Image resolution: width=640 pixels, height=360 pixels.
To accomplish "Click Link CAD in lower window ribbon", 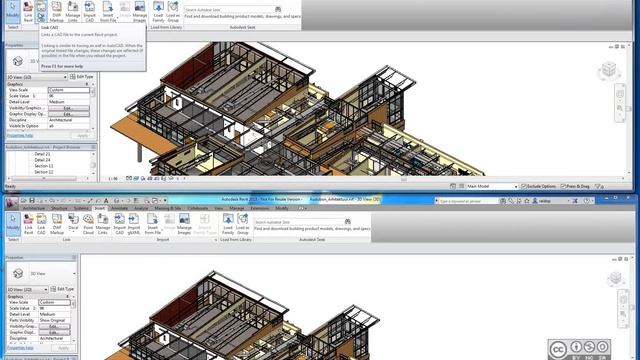I will click(x=41, y=224).
